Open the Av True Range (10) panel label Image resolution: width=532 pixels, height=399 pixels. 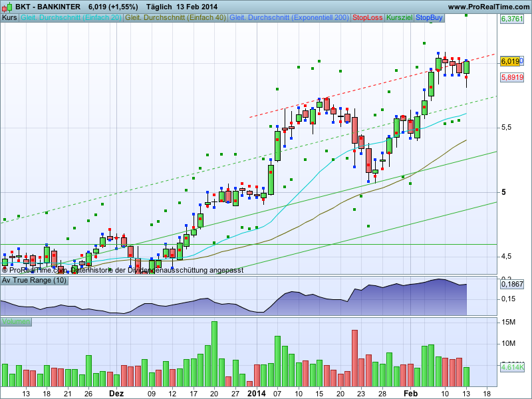click(34, 281)
